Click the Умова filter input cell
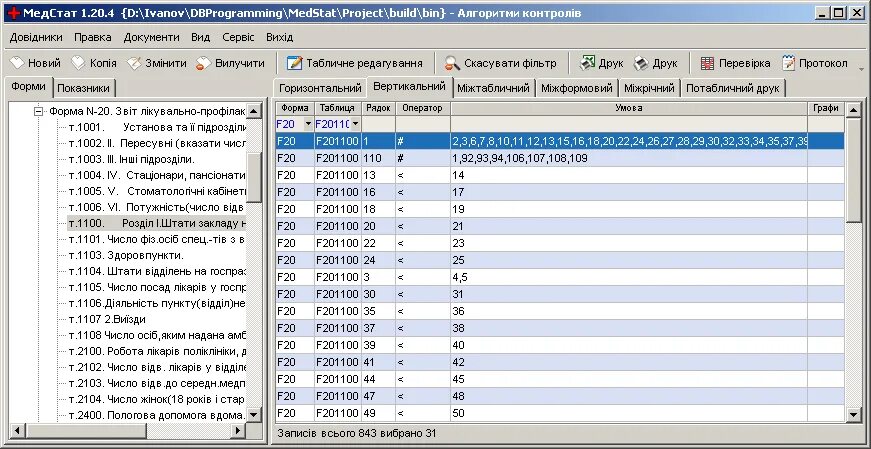Screen dimensions: 871x449 pyautogui.click(x=629, y=124)
